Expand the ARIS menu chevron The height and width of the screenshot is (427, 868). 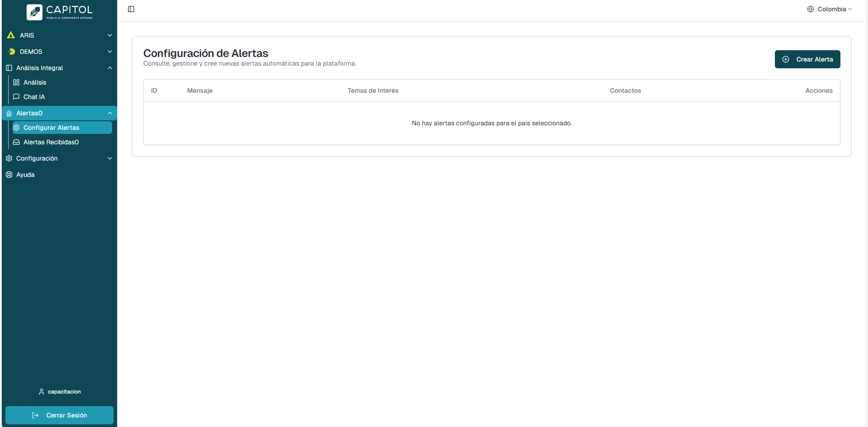[109, 35]
